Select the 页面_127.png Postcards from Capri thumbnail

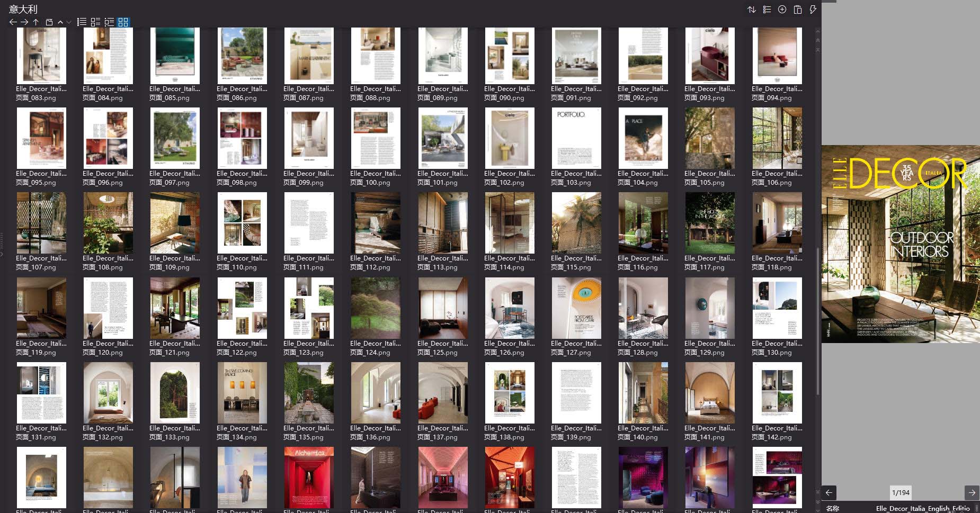coord(576,308)
